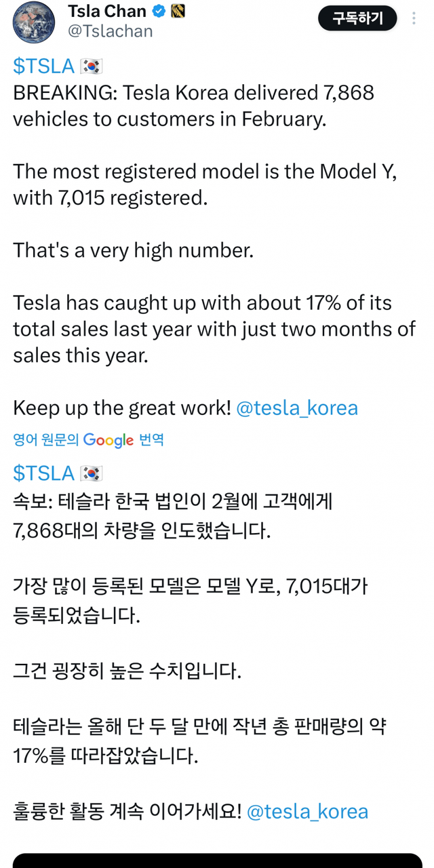The width and height of the screenshot is (434, 868).
Task: Click the gold affiliate badge icon
Action: coord(178,11)
